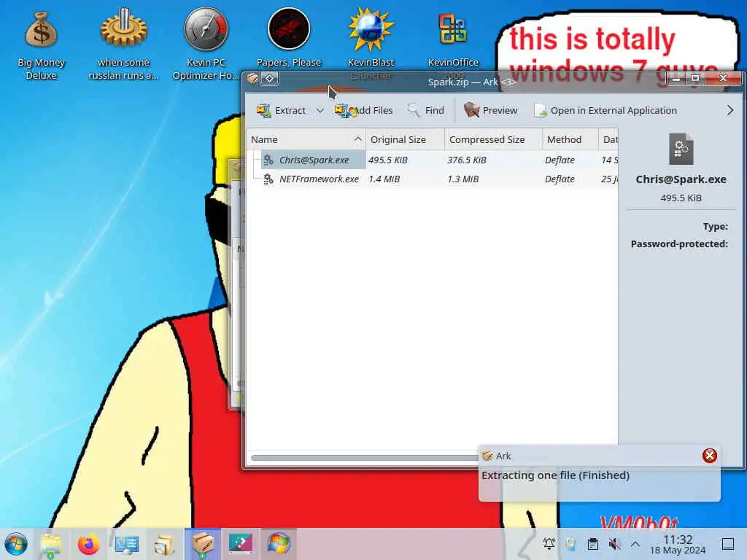Click the muted volume tray icon
This screenshot has height=560, width=747.
[x=614, y=543]
